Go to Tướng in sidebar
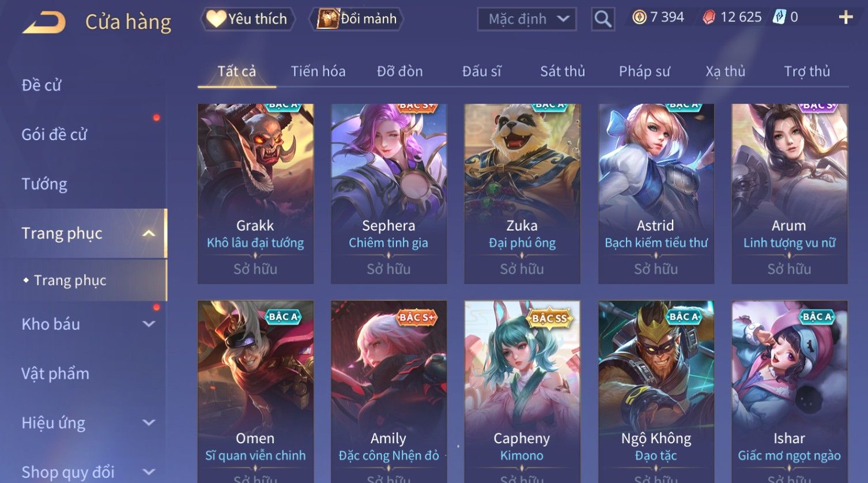The width and height of the screenshot is (868, 483). click(44, 184)
